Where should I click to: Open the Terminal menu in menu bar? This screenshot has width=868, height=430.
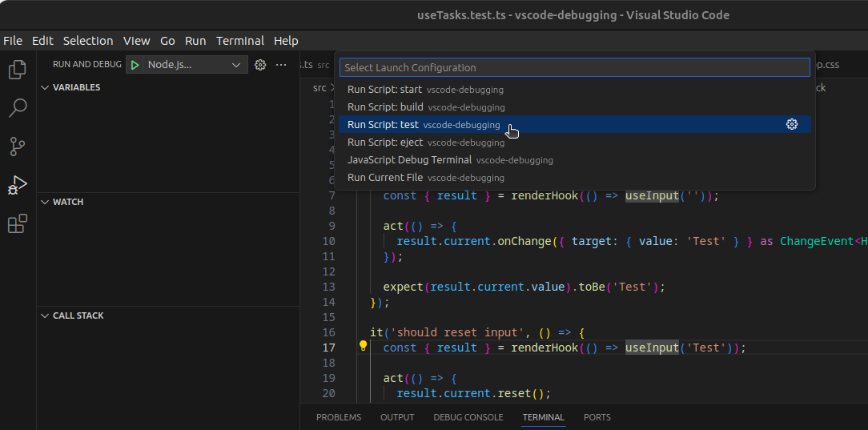[x=239, y=41]
